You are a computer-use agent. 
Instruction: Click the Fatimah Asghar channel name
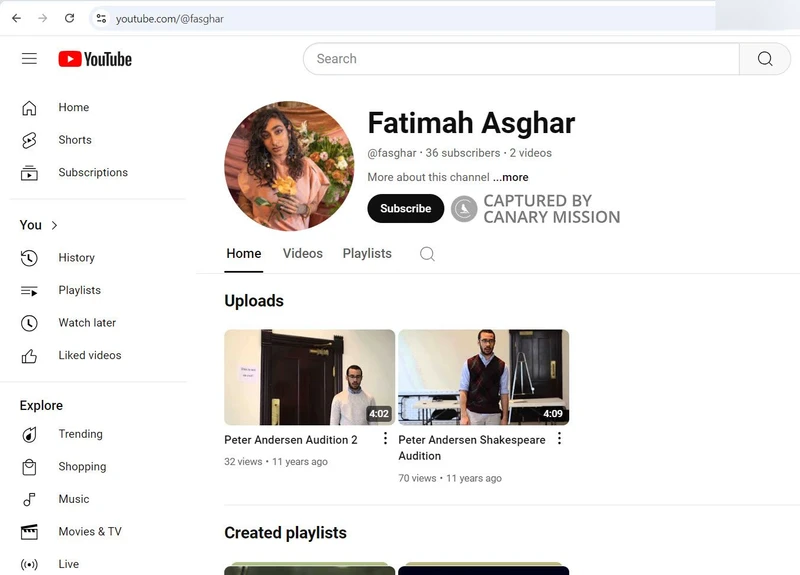(471, 123)
